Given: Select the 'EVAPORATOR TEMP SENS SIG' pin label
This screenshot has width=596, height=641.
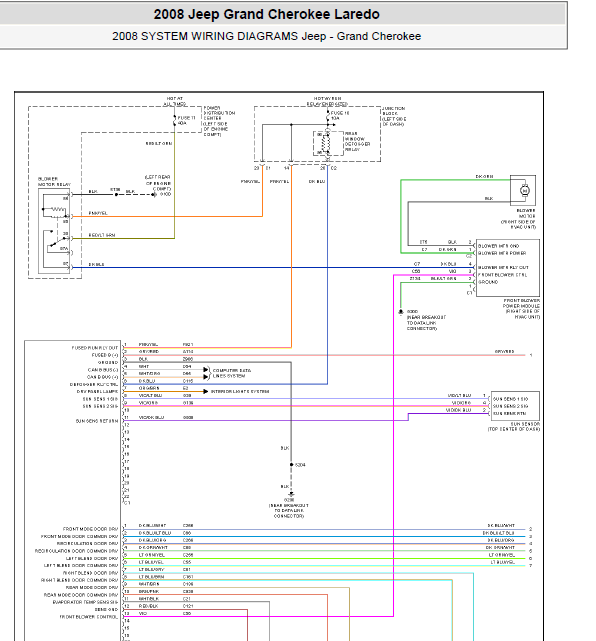Looking at the screenshot, I should tap(85, 602).
